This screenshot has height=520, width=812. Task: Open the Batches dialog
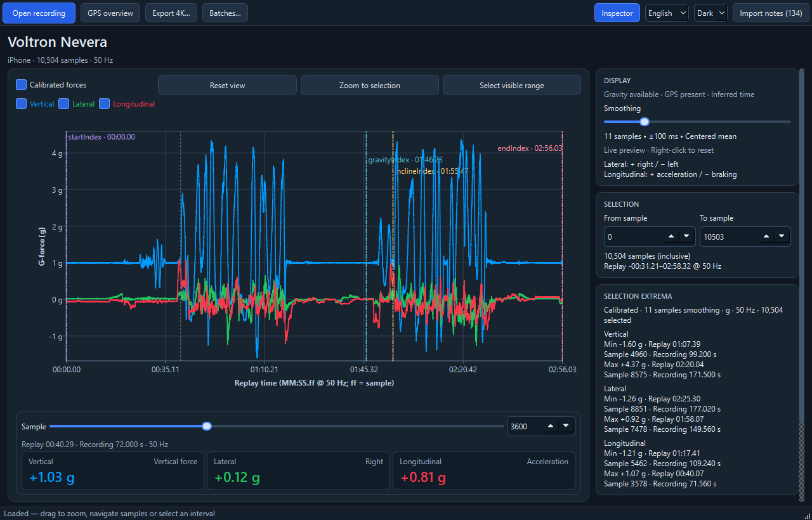click(x=225, y=13)
